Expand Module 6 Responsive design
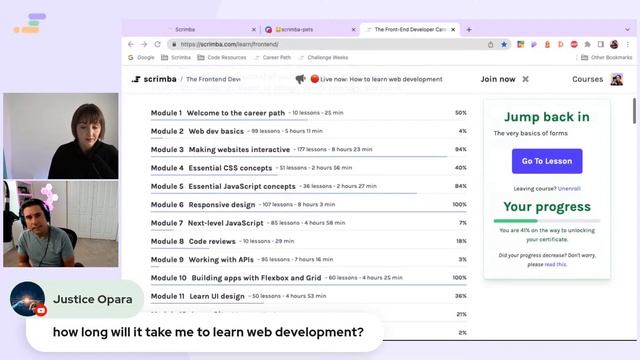The height and width of the screenshot is (360, 640). [309, 204]
